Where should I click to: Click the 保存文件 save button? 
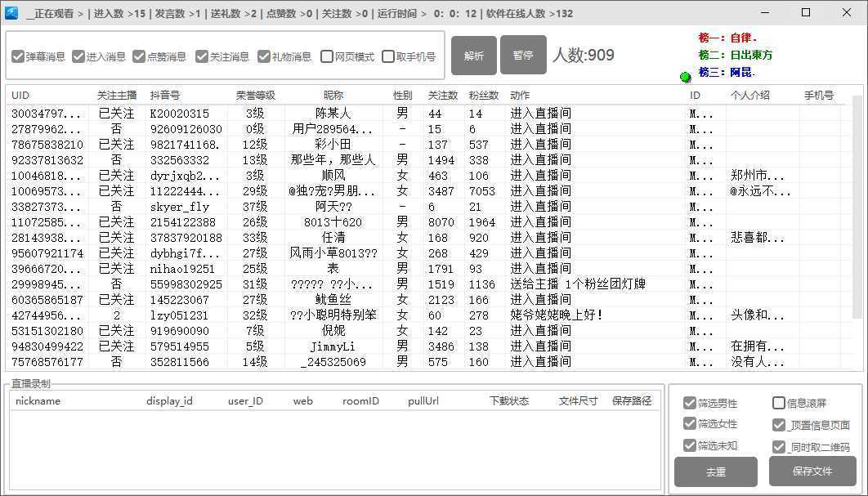811,471
